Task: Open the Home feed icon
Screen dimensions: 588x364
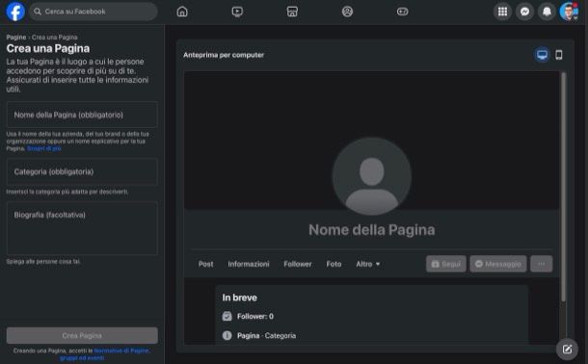Action: [182, 12]
